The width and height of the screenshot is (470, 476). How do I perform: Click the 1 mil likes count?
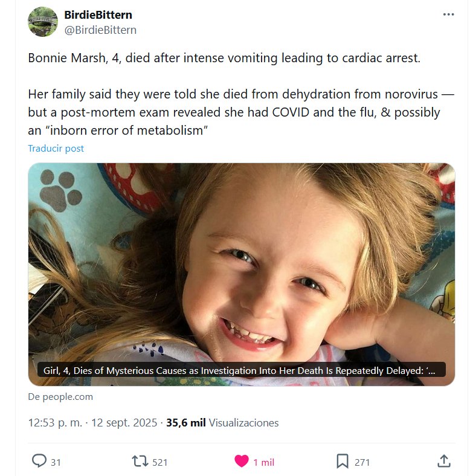point(263,462)
